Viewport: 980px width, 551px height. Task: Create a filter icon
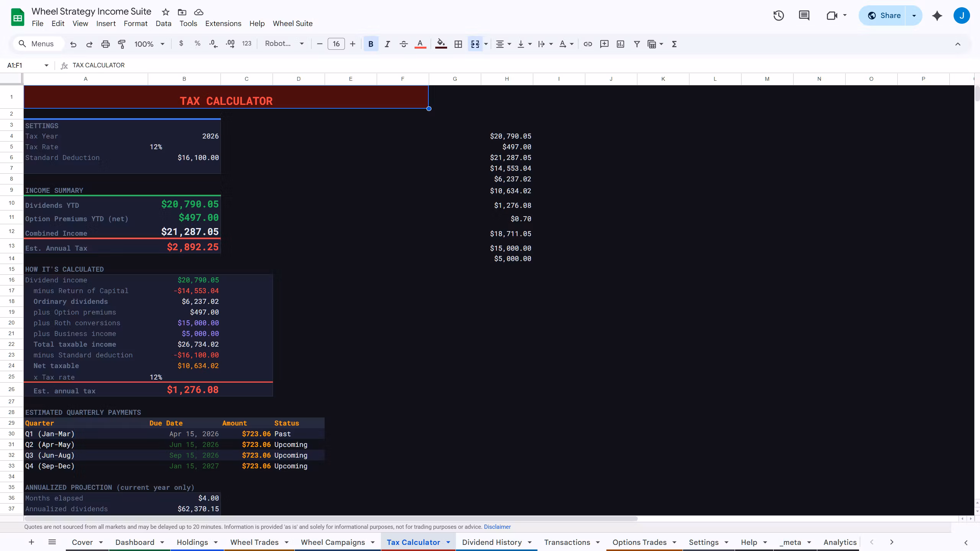(637, 44)
